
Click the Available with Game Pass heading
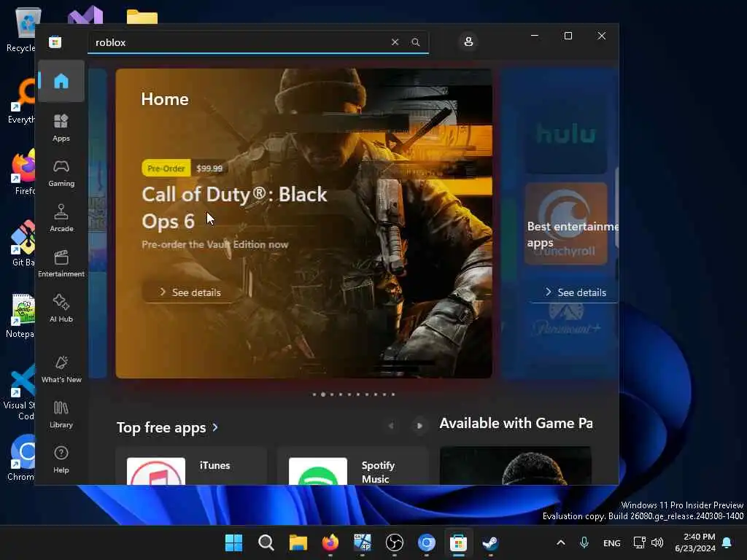click(x=516, y=424)
